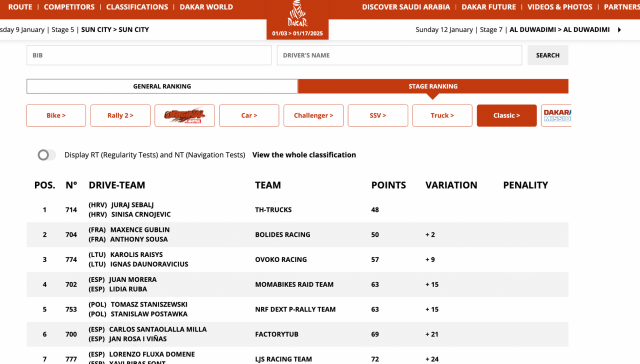Image resolution: width=640 pixels, height=364 pixels.
Task: Click co-driver Sinisa Crnojevic
Action: 141,215
